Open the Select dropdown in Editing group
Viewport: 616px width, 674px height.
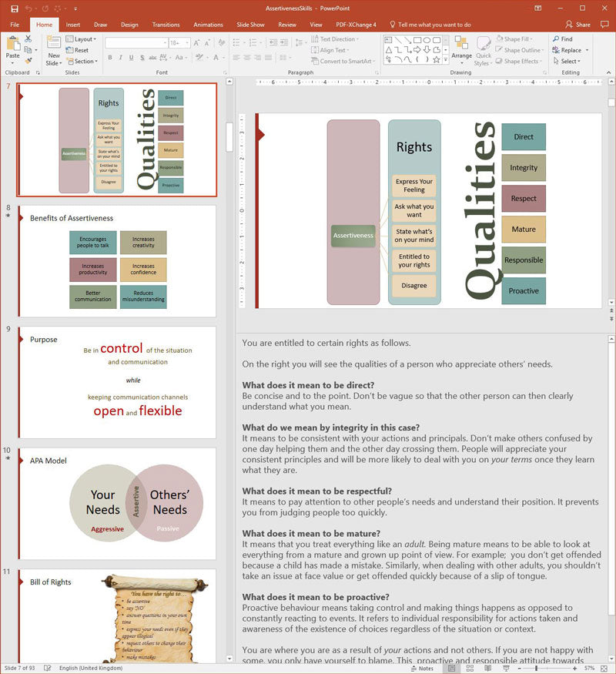tap(567, 61)
